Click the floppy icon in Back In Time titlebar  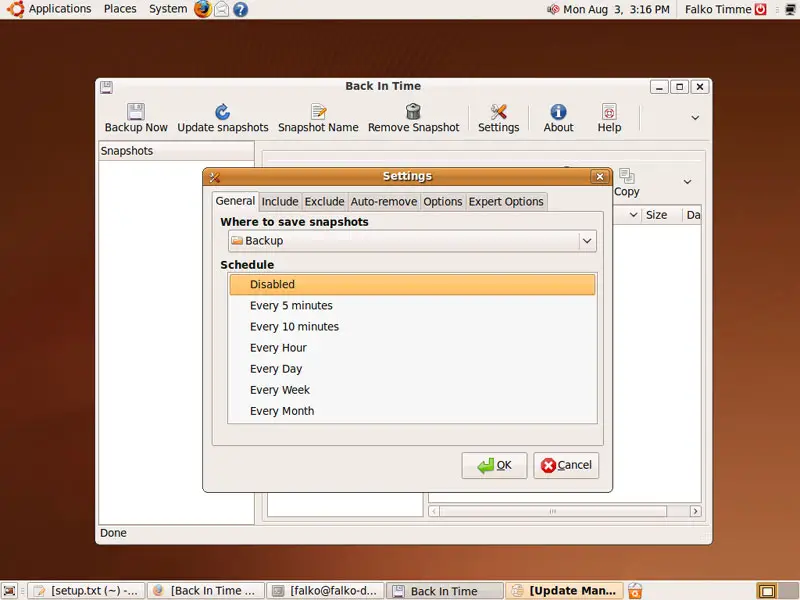tap(106, 87)
